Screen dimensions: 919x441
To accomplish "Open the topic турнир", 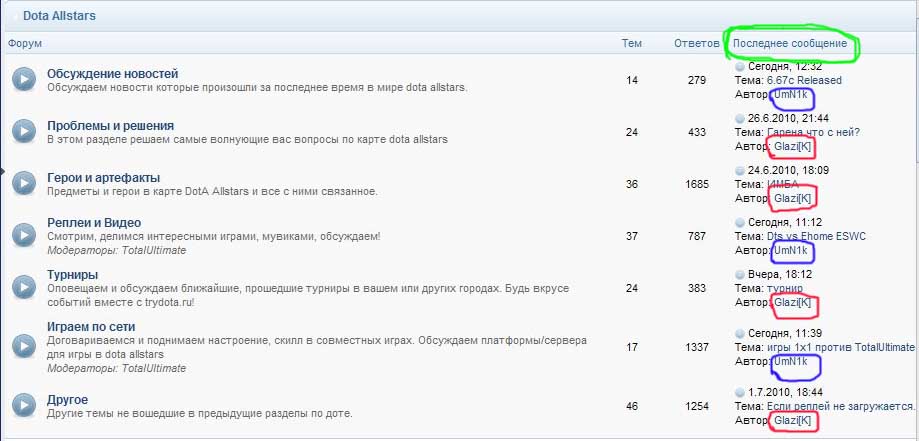I will click(x=785, y=288).
